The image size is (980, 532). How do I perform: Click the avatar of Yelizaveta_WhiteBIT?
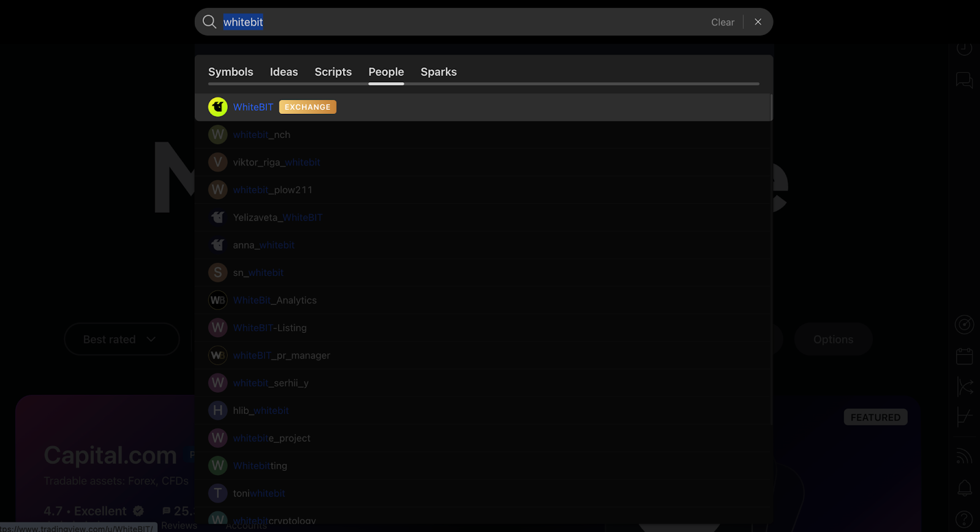point(217,218)
